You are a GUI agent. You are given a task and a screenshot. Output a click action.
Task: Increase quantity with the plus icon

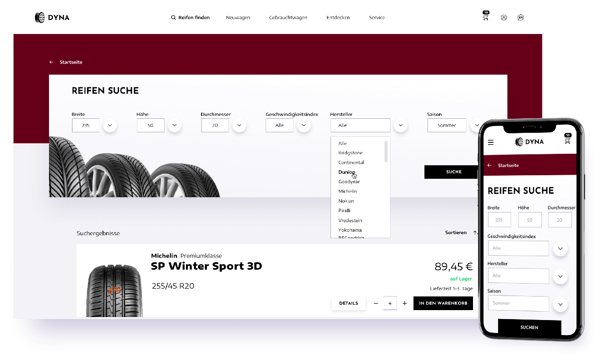pyautogui.click(x=404, y=303)
